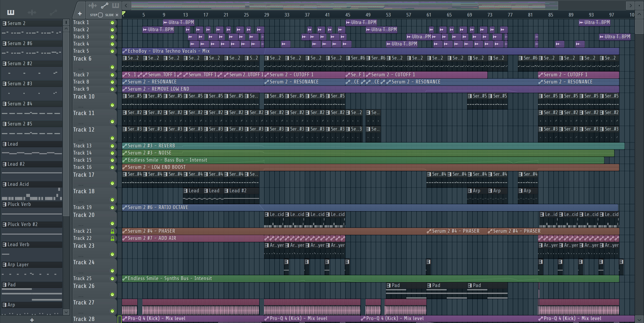Move the timeline overview left with the arrow
644x323 pixels.
126,5
